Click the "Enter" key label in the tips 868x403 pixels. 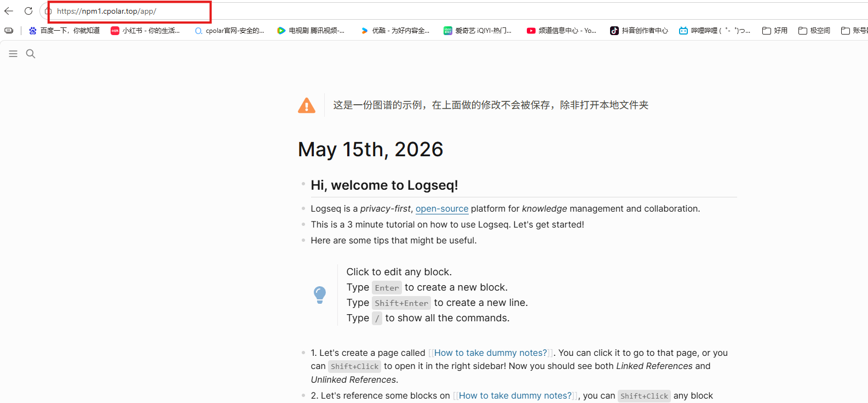pos(387,288)
